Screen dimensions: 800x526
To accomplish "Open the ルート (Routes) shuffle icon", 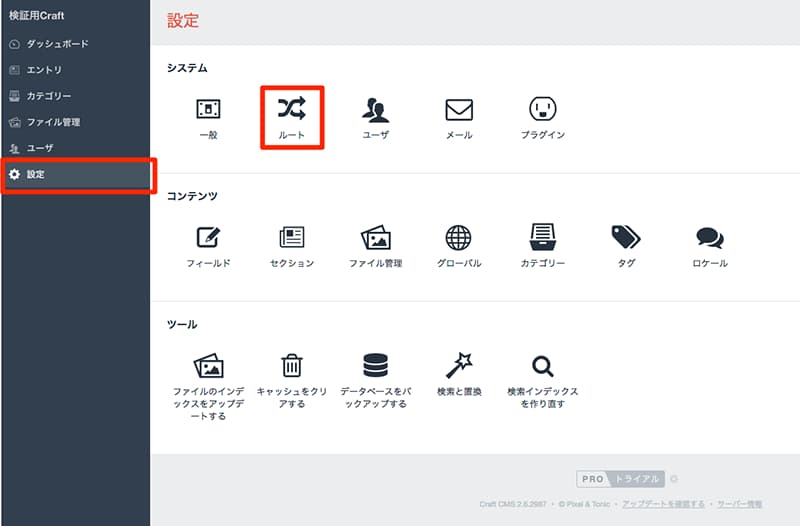I will (292, 108).
